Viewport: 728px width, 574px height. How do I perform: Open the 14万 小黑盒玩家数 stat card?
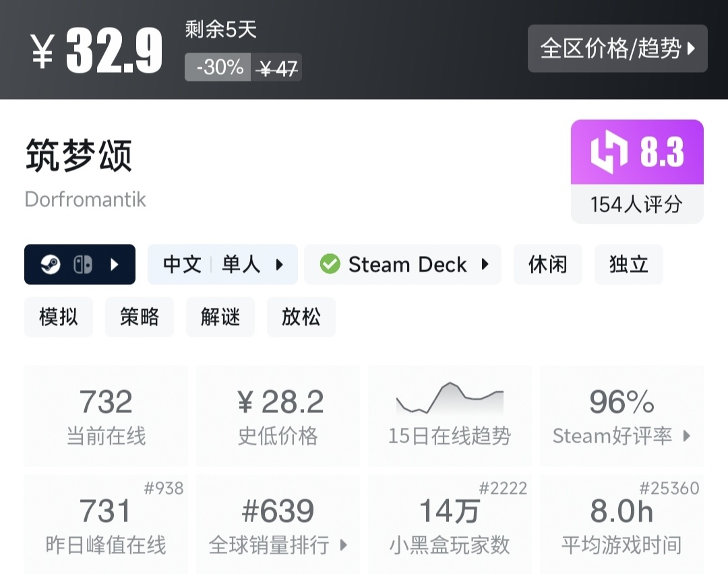[x=450, y=524]
